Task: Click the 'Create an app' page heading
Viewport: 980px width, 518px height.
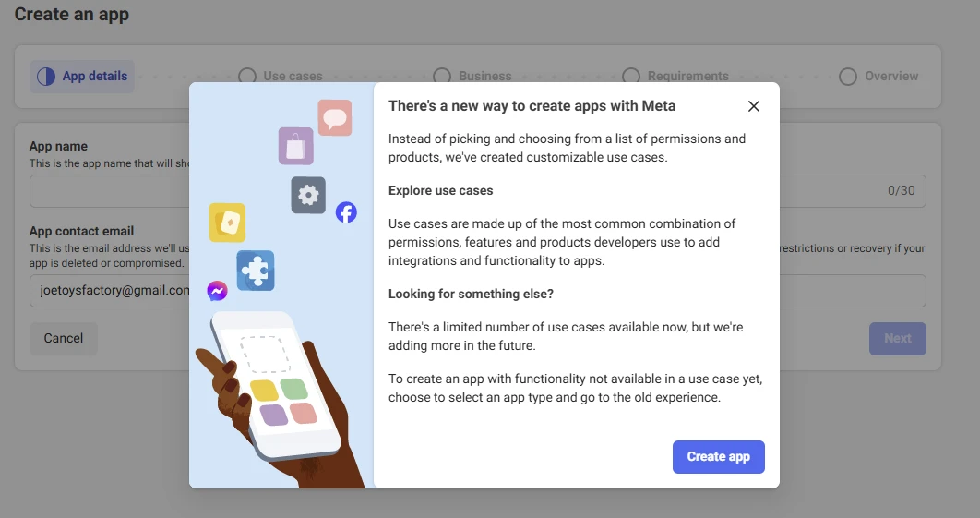Action: pos(72,15)
